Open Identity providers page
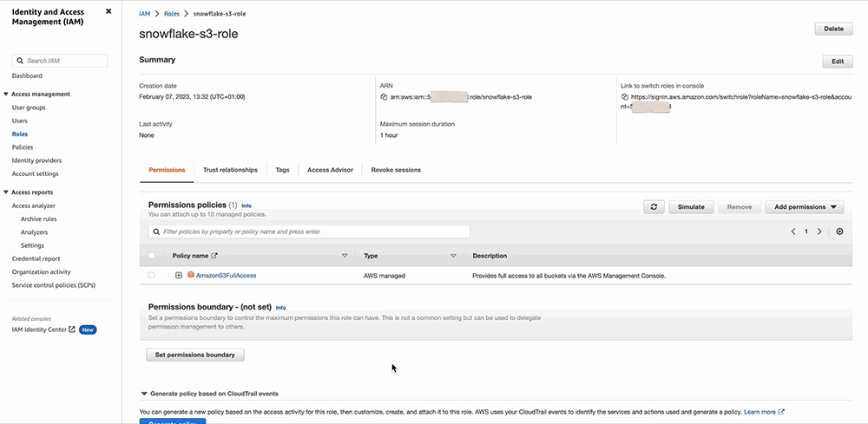The width and height of the screenshot is (868, 424). [36, 161]
